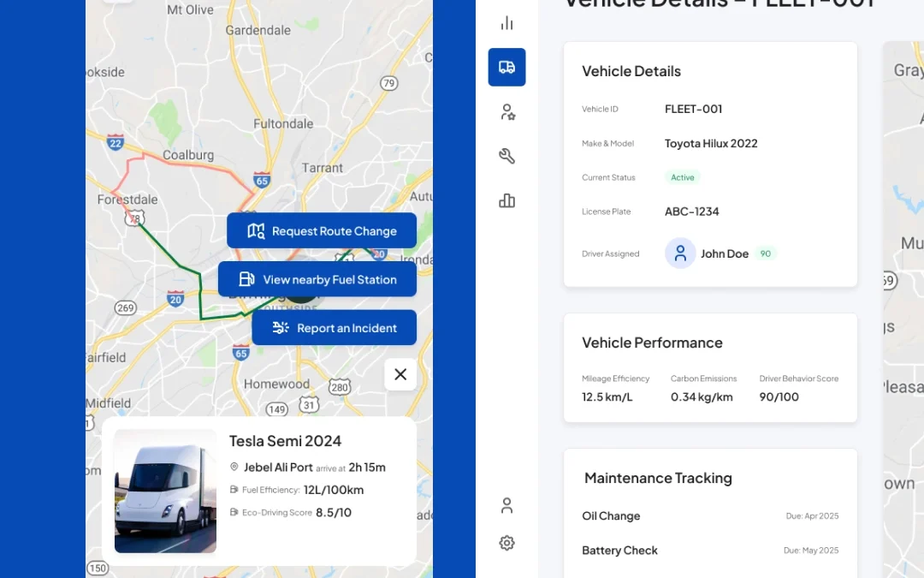
Task: Click the Tesla Semi 2024 title
Action: point(285,441)
